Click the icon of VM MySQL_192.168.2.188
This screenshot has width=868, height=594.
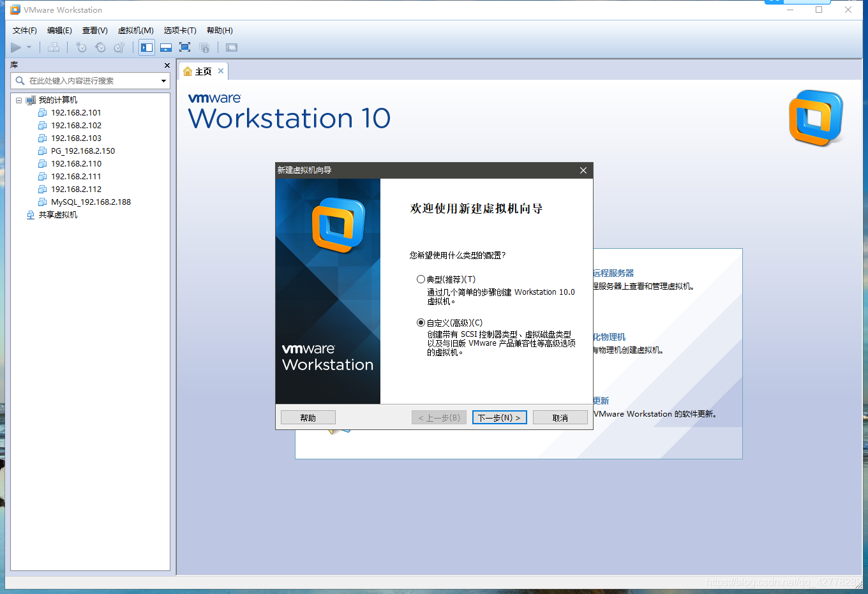(x=43, y=202)
